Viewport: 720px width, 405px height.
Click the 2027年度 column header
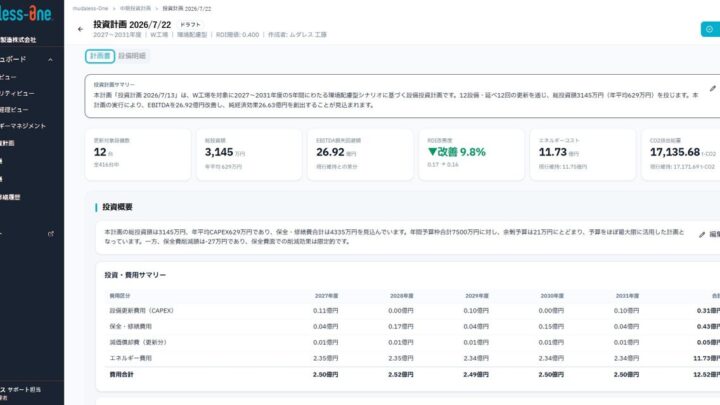pos(326,296)
